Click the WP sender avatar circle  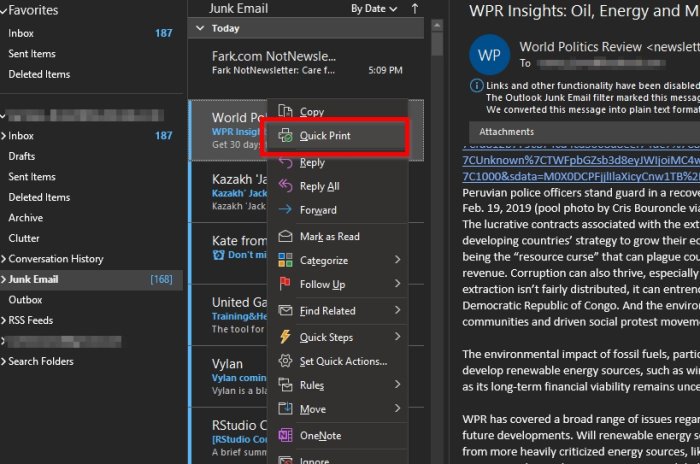[x=489, y=55]
